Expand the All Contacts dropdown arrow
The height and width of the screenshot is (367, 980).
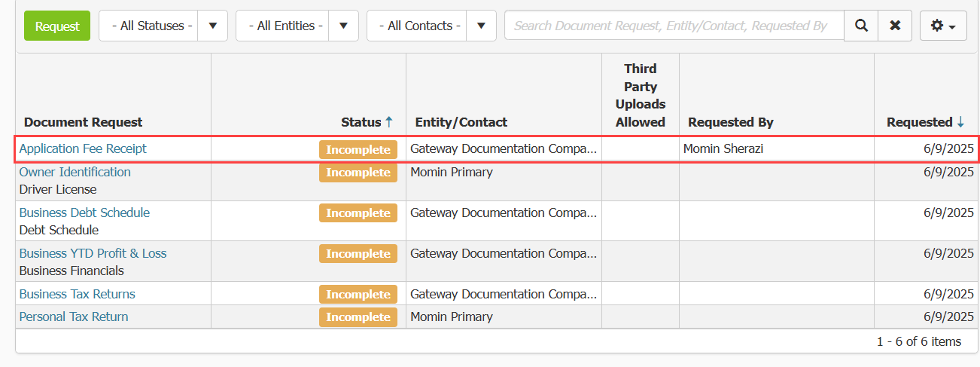click(x=481, y=26)
